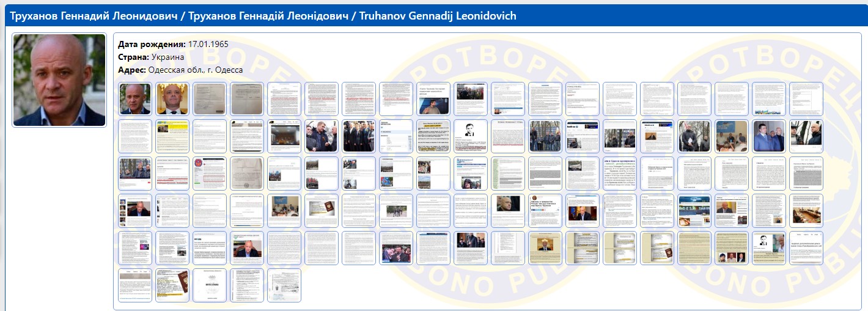Open the last thumbnail in the fifth row
This screenshot has height=311, width=868.
click(806, 248)
